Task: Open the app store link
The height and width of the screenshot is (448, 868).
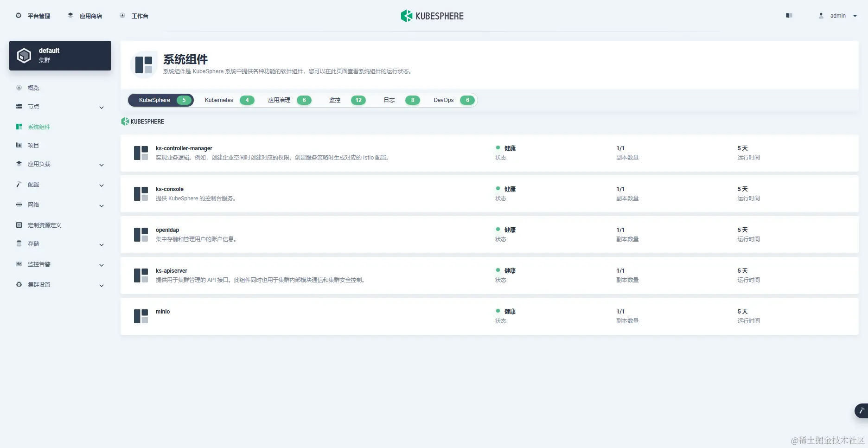Action: (85, 16)
